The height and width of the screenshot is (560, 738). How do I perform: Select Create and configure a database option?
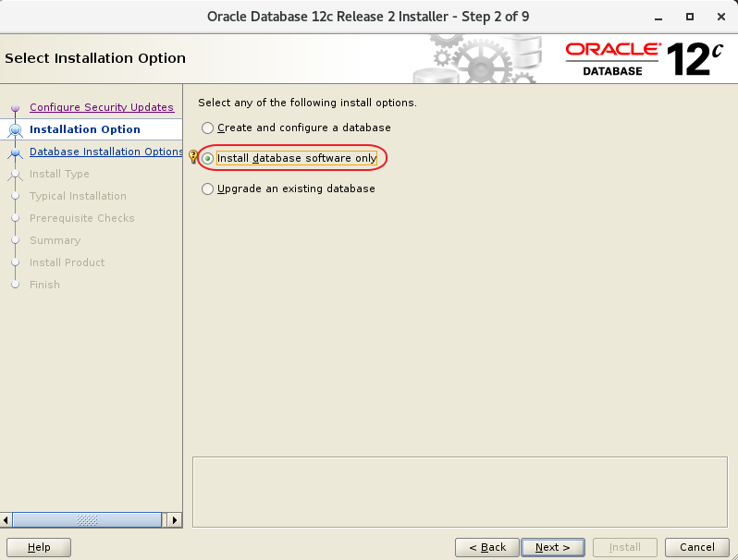(x=296, y=128)
